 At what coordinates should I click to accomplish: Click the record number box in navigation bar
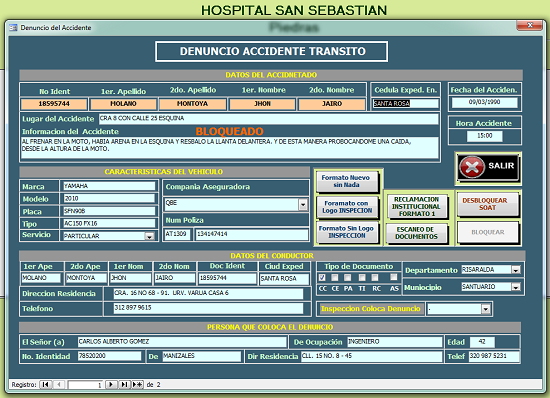85,385
